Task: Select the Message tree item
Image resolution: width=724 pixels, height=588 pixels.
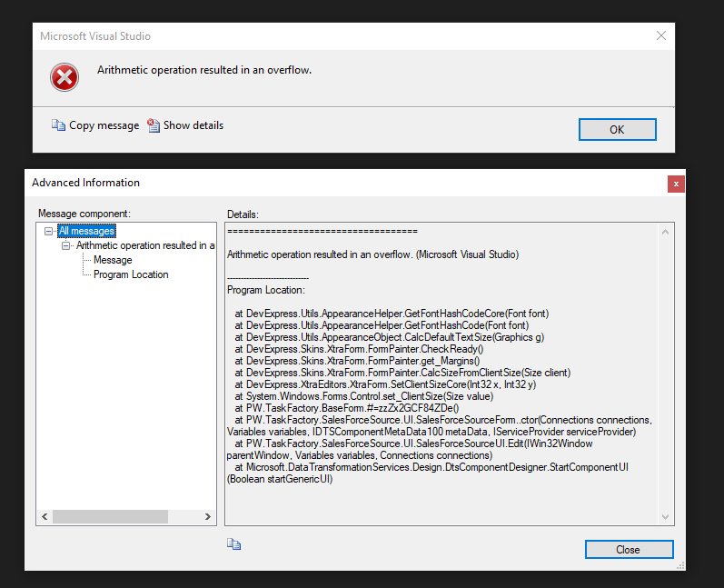Action: 113,260
